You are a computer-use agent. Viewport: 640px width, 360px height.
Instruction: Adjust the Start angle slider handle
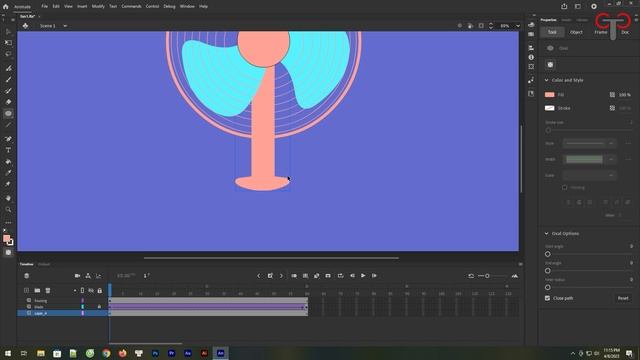(547, 254)
